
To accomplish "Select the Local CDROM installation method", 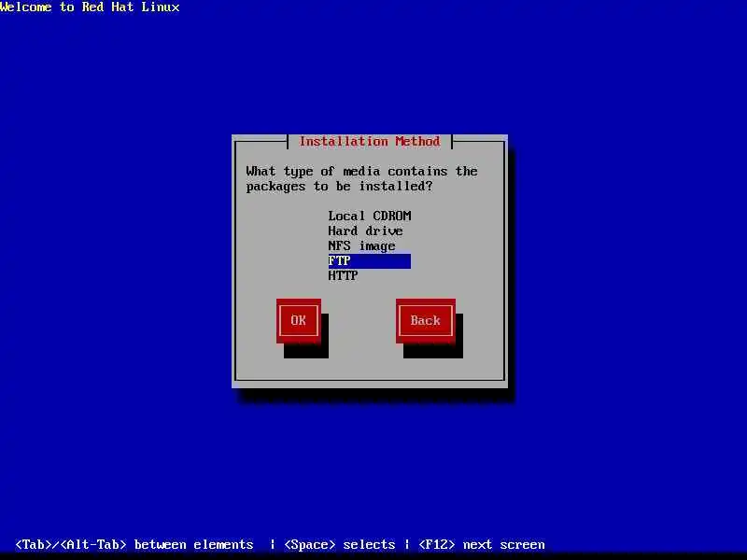I will [369, 217].
